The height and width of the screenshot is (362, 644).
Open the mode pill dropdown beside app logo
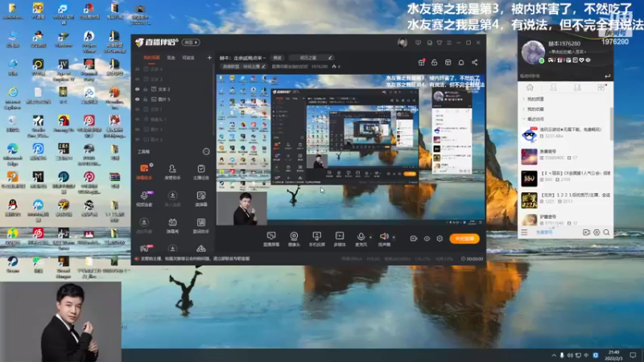tap(191, 43)
